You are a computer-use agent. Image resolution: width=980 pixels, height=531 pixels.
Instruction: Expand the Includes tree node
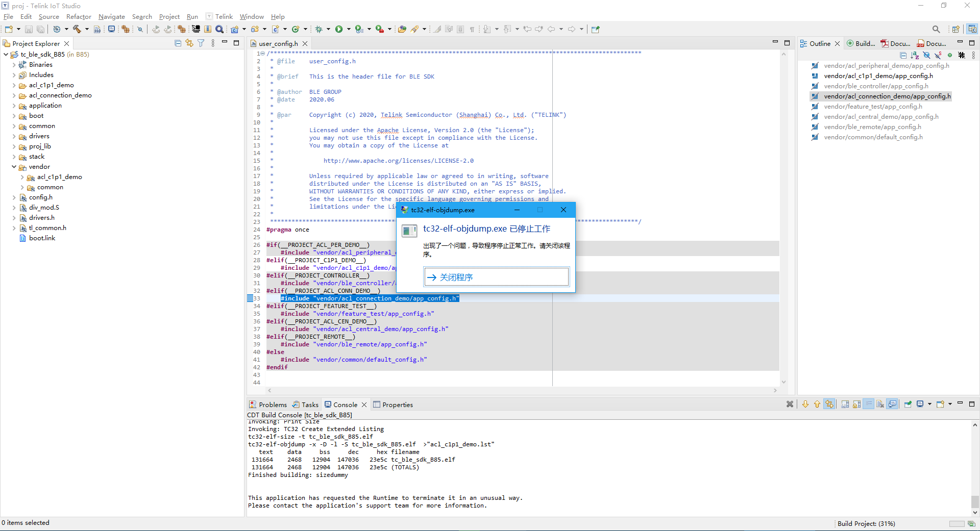click(x=14, y=75)
